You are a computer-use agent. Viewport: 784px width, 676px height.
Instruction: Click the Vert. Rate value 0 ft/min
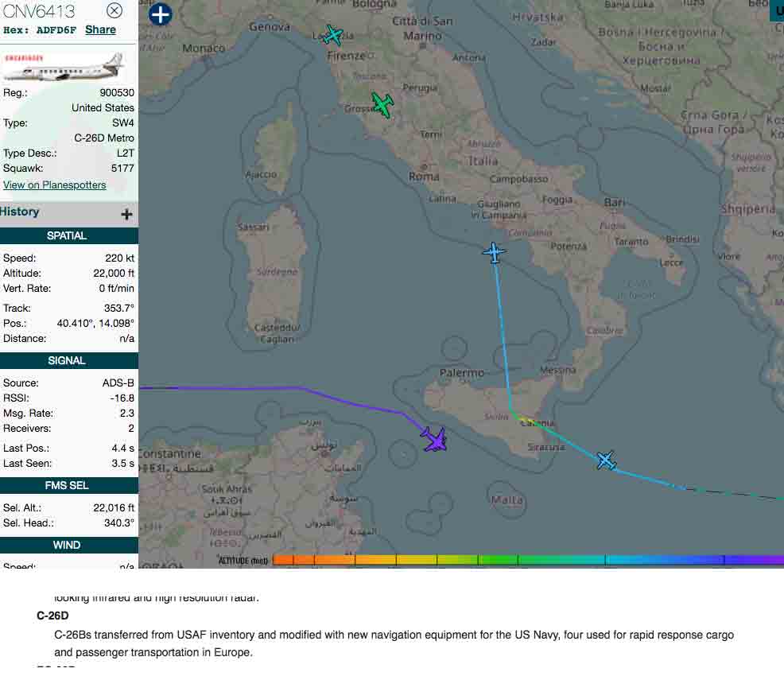click(117, 289)
